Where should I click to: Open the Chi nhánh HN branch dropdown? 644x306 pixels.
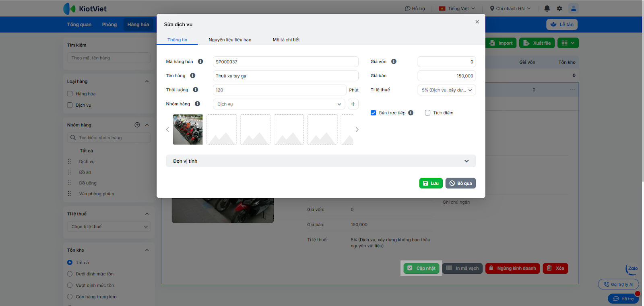[510, 8]
